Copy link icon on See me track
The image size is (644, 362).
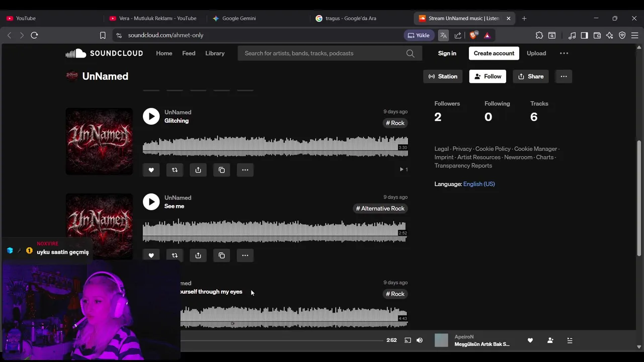click(222, 255)
